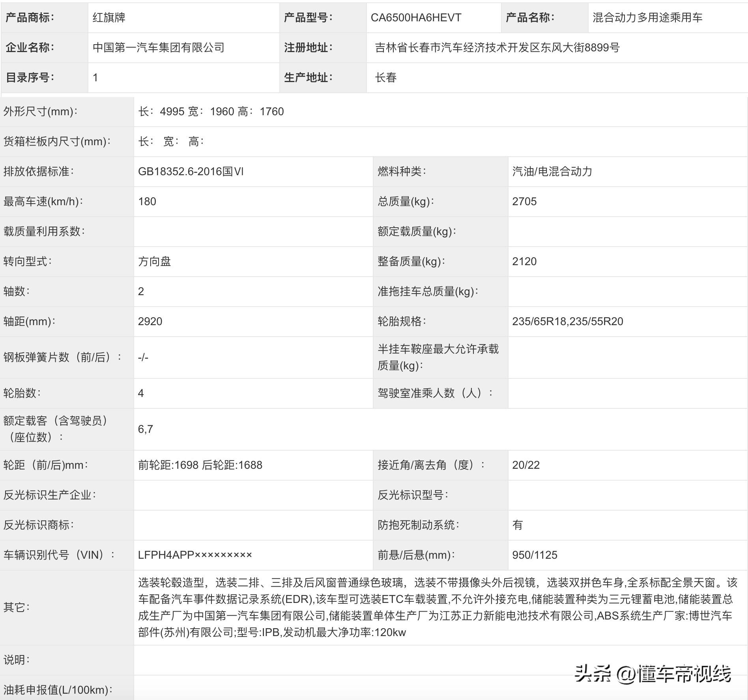
Task: Select the top speed value 180
Action: 147,201
